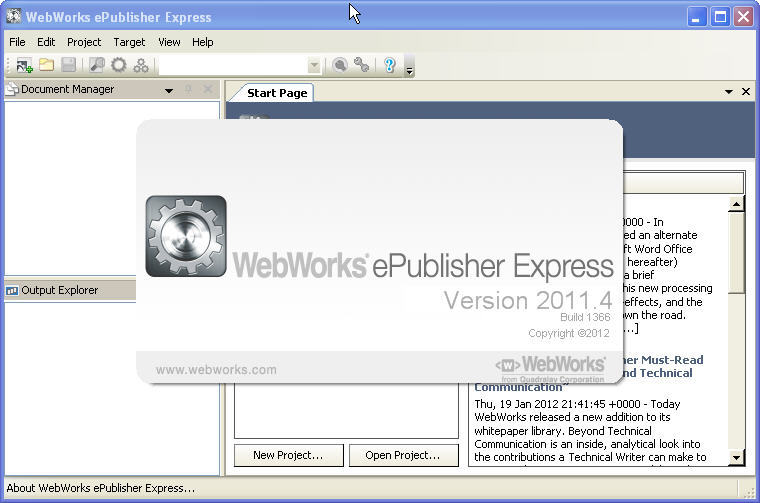Viewport: 760px width, 503px height.
Task: Click the three-gears Generate All icon
Action: (141, 65)
